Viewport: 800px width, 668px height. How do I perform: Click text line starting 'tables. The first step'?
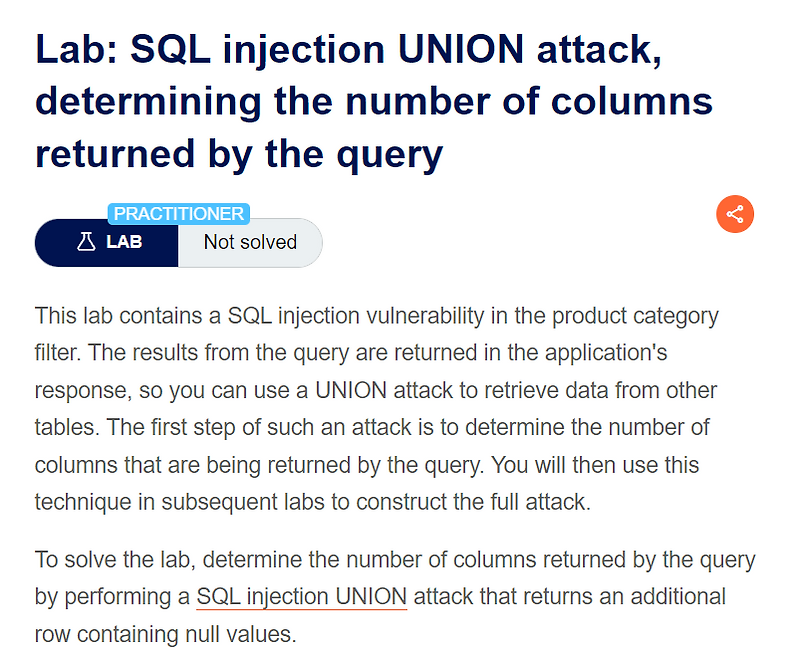click(x=372, y=427)
